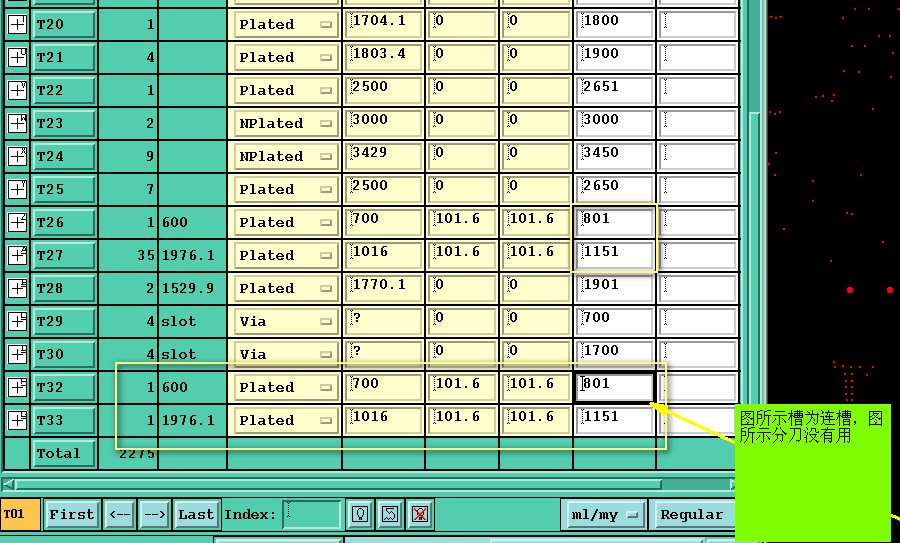
Task: Edit the 2650 drill size field in T25
Action: (615, 189)
